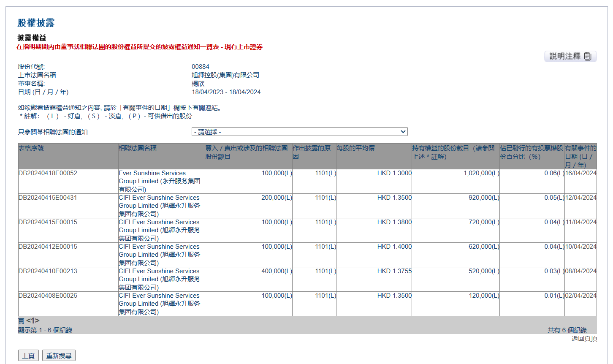This screenshot has width=613, height=364.
Task: Click the 股權披露 page heading
Action: point(36,23)
